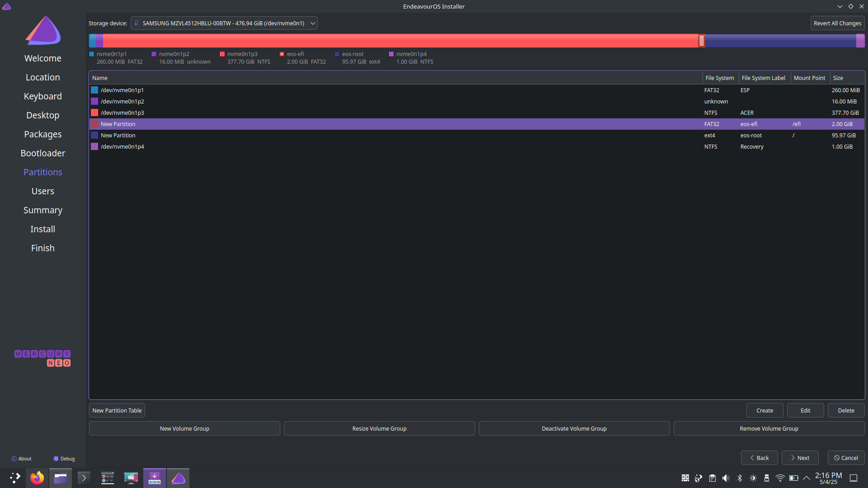Viewport: 868px width, 488px height.
Task: Click Deactivate Volume Group
Action: click(574, 428)
